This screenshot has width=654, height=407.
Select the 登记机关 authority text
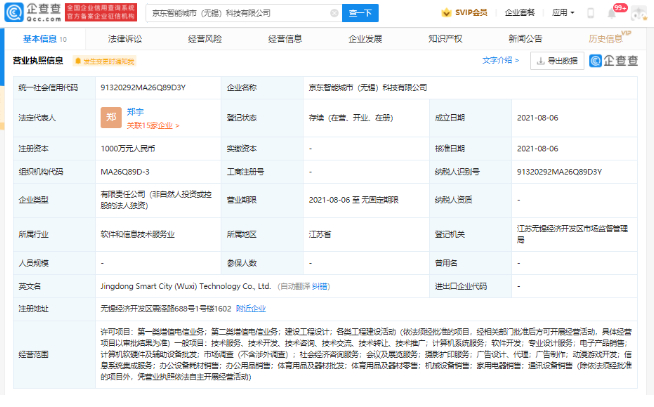(572, 234)
